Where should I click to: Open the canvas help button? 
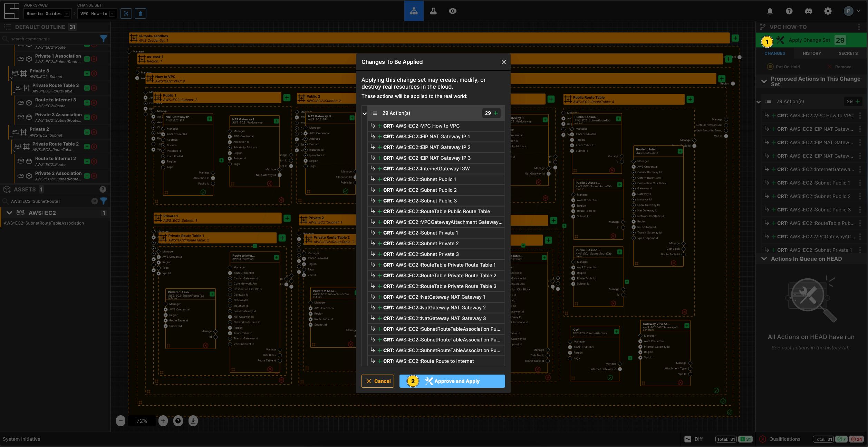click(x=178, y=421)
